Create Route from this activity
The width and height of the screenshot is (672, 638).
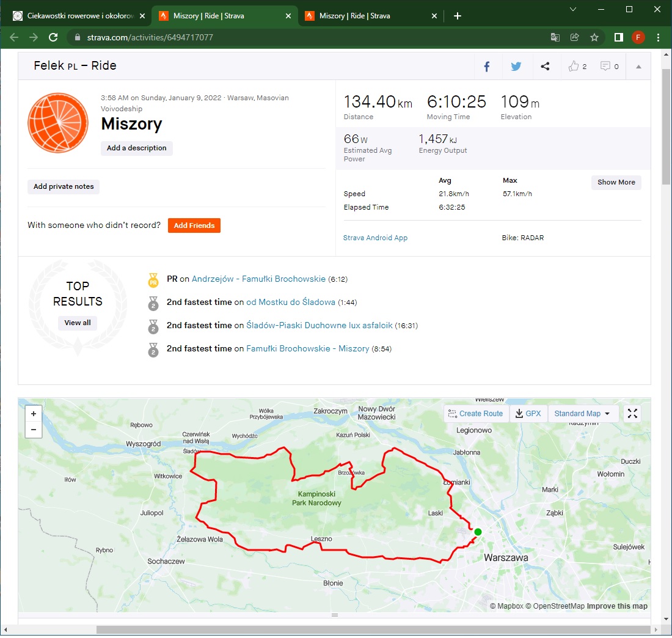pyautogui.click(x=476, y=413)
